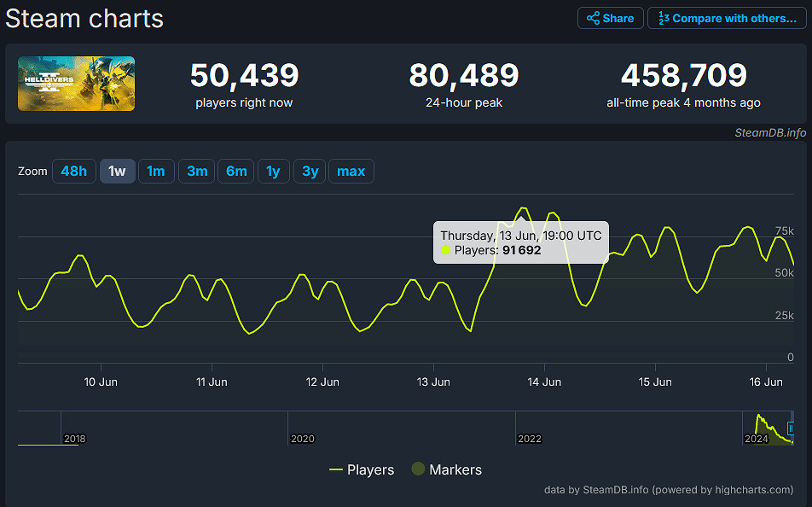812x507 pixels.
Task: Toggle visibility of the Players series
Action: pos(362,469)
